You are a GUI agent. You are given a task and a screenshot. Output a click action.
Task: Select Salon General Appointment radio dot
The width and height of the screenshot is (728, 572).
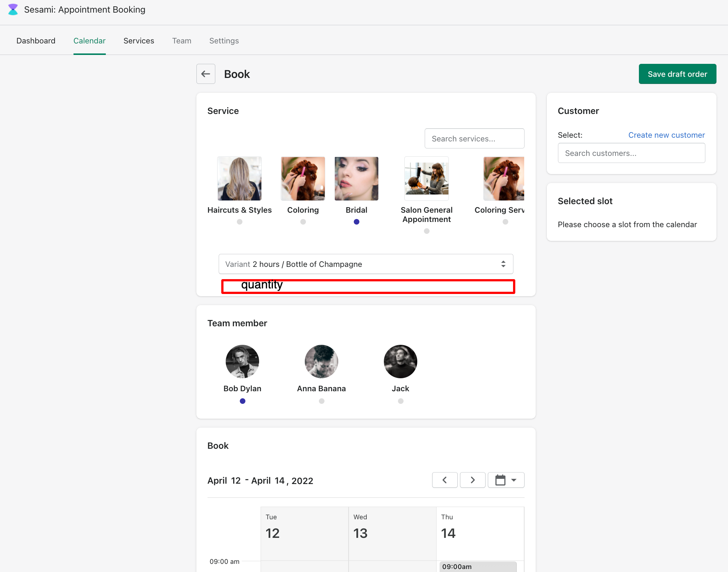[427, 231]
